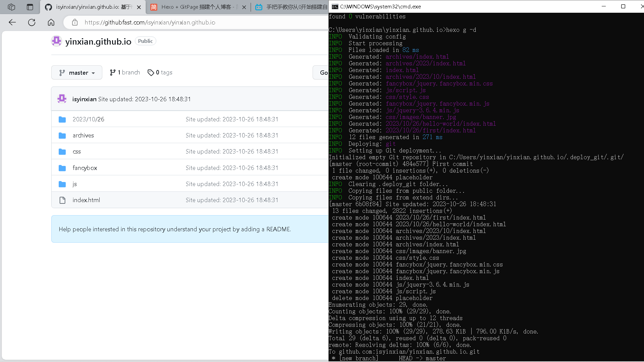Click the cmd.exe icon in the console title bar
The image size is (644, 362).
[335, 6]
